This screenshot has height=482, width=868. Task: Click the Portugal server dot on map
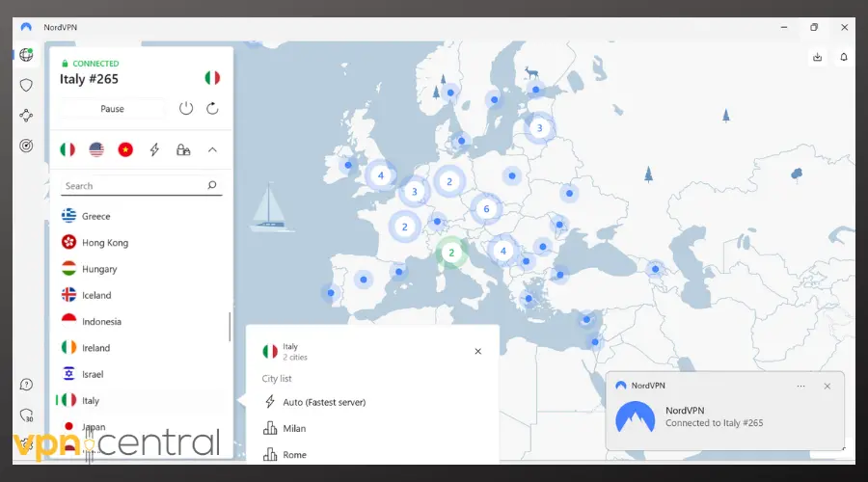331,293
